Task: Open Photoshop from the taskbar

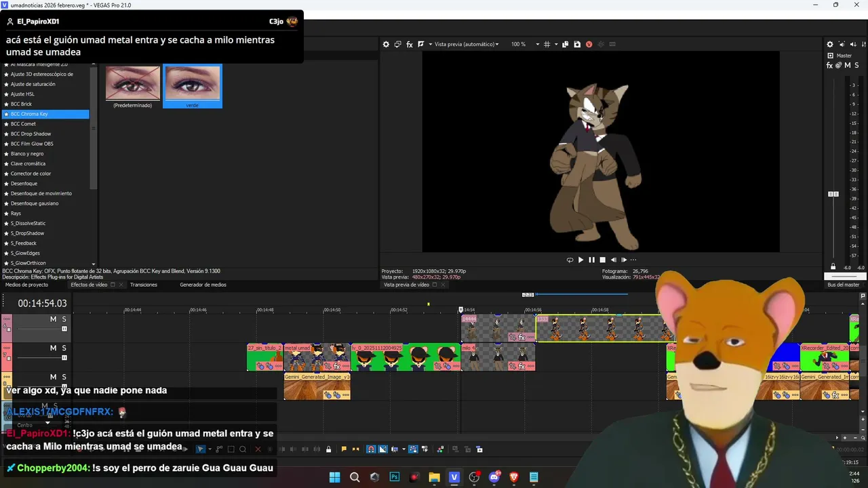Action: [395, 477]
